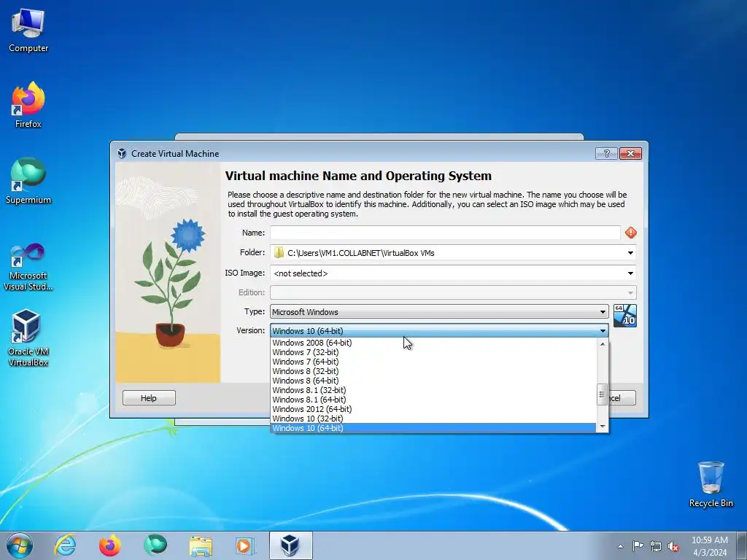Click the Windows Start orb
Viewport: 747px width, 560px height.
[20, 545]
